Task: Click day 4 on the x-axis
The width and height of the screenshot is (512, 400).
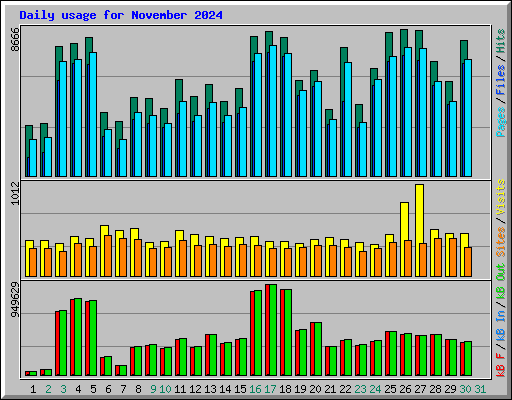Action: [x=78, y=389]
